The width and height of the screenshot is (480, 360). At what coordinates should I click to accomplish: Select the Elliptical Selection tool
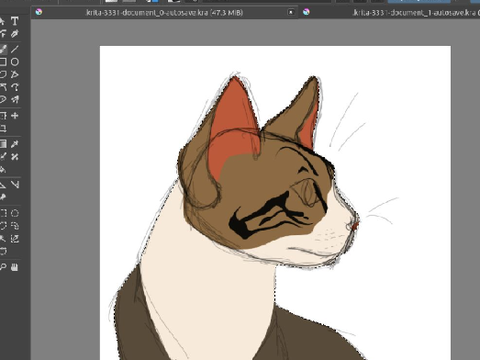[x=15, y=213]
